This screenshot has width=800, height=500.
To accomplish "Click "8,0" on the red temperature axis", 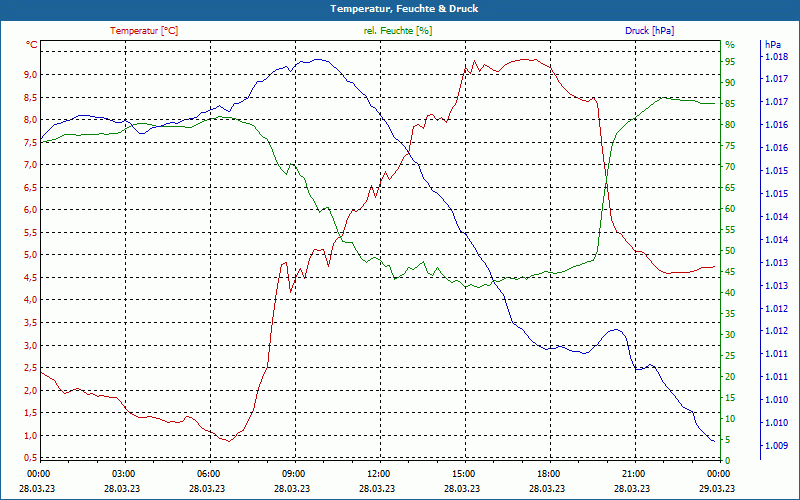I will pyautogui.click(x=31, y=119).
